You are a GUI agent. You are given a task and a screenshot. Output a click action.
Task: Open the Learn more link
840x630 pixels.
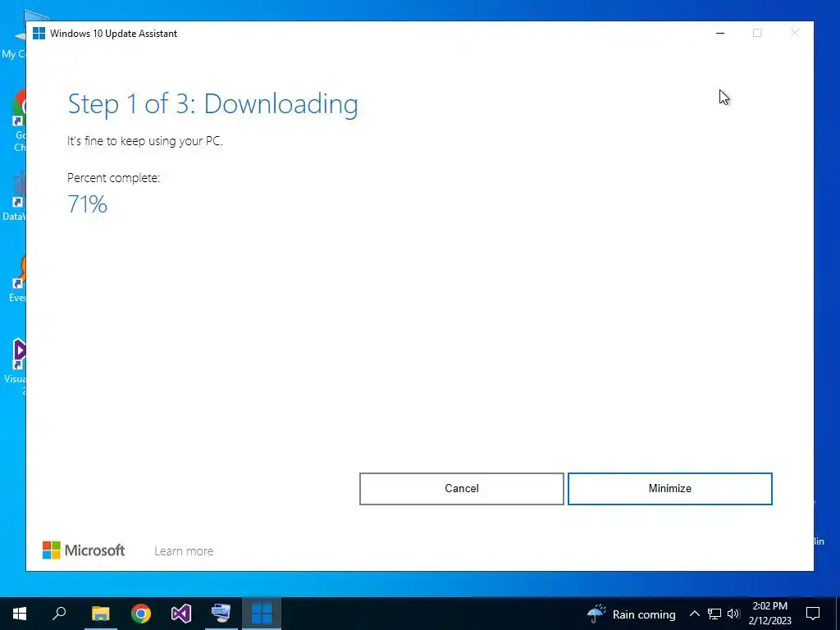184,550
